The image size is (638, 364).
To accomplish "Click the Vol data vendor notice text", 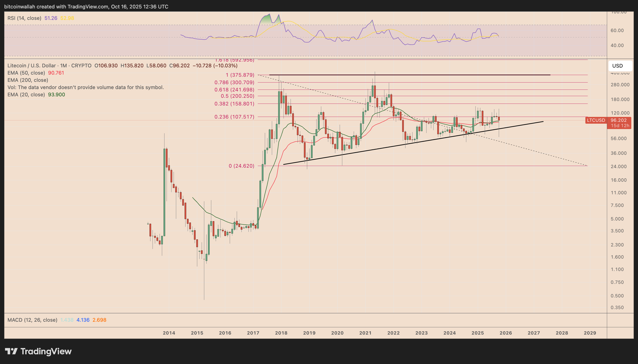I will point(86,87).
